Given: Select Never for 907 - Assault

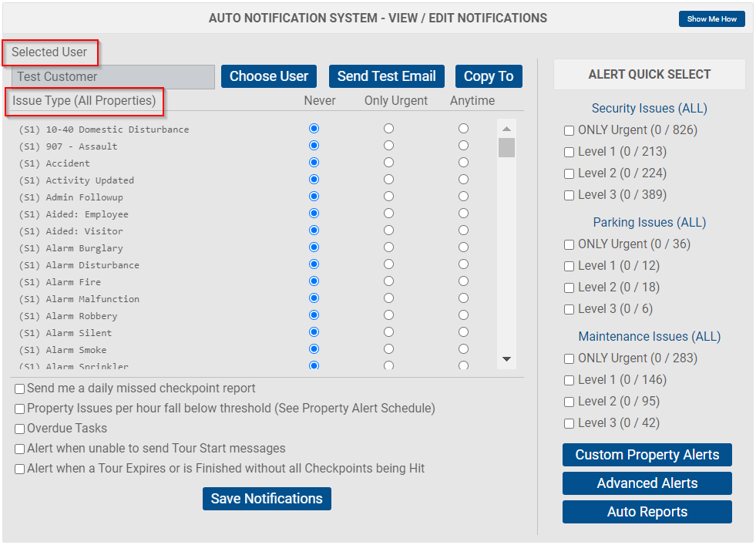Looking at the screenshot, I should pos(314,146).
